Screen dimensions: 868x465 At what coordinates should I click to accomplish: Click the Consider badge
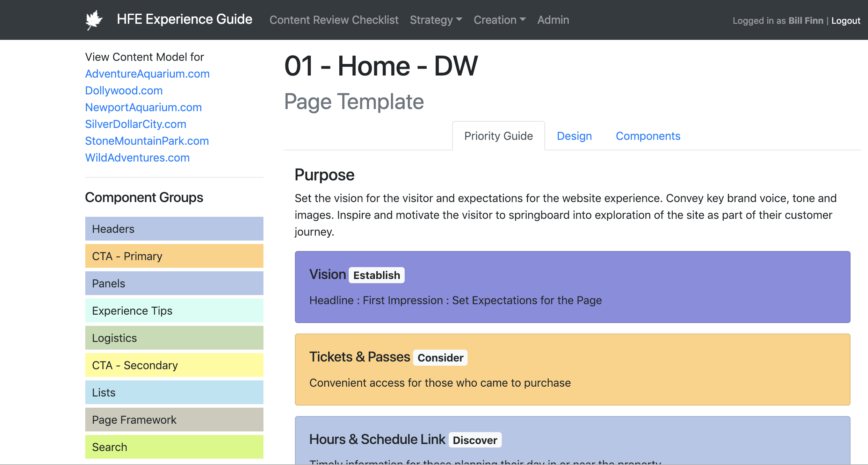coord(440,358)
